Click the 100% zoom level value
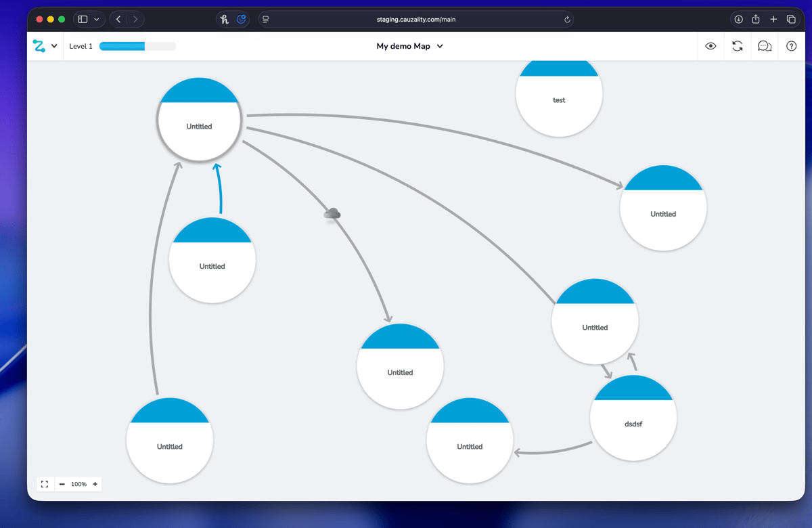 pos(78,484)
